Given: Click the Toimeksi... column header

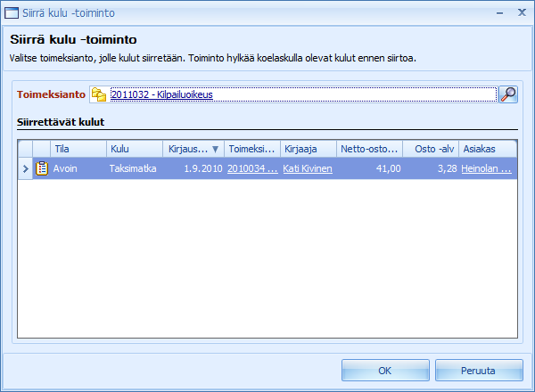Looking at the screenshot, I should point(252,149).
